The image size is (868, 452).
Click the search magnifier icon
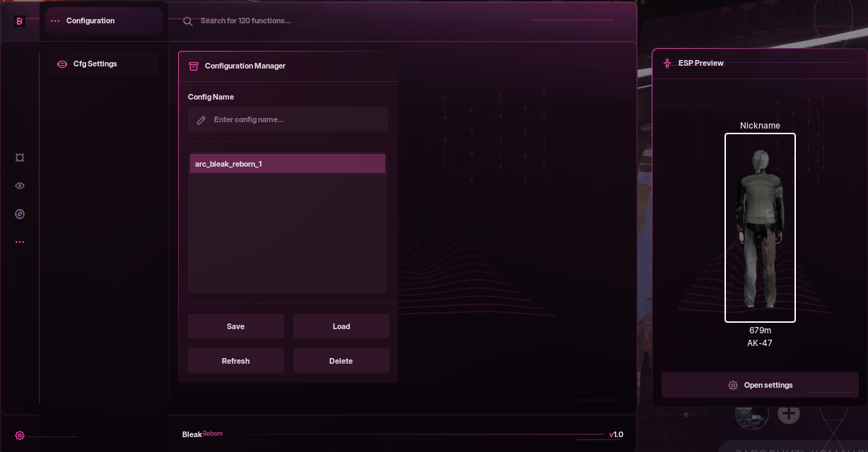tap(188, 21)
